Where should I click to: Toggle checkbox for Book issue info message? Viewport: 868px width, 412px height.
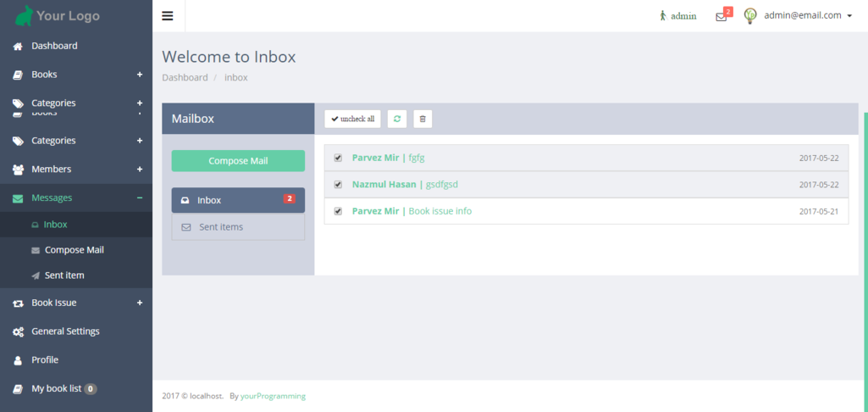pos(338,211)
